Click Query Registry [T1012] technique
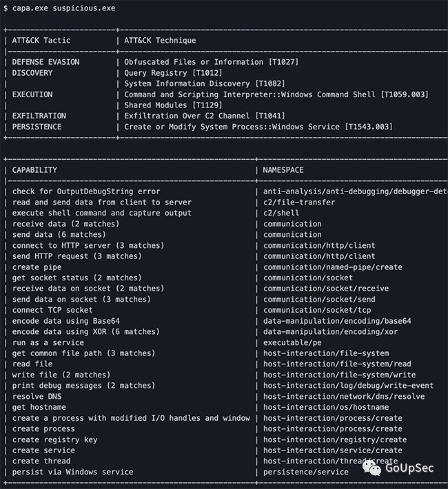Viewport: 448px width, 489px height. tap(163, 73)
